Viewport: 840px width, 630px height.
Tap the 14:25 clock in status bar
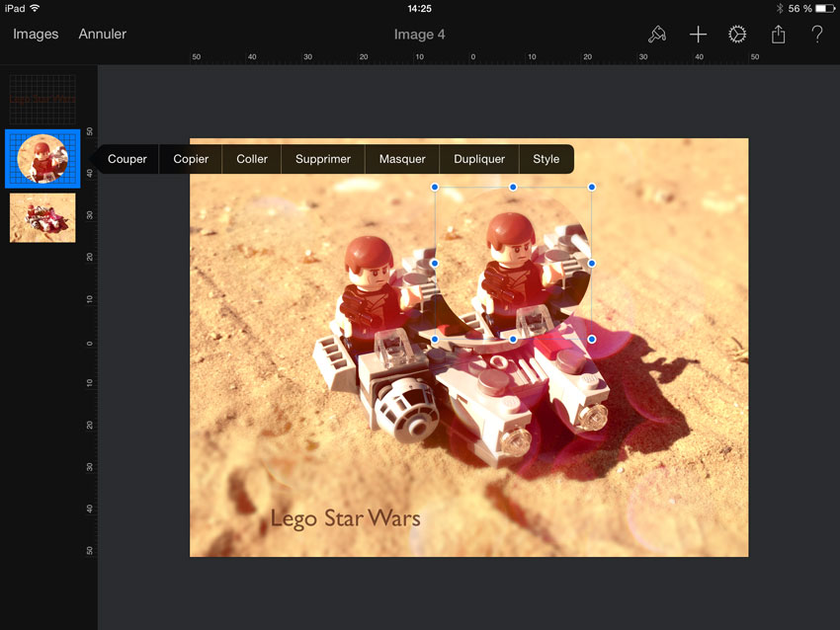[x=419, y=8]
